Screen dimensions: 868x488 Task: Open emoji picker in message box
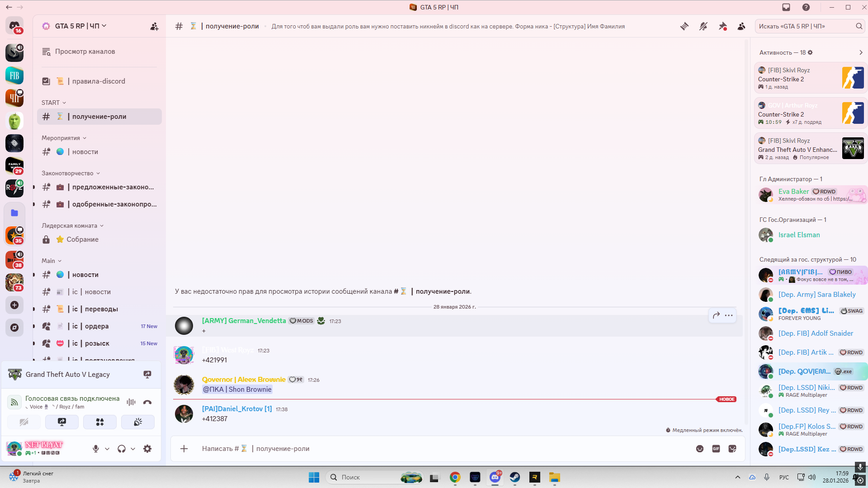tap(700, 449)
